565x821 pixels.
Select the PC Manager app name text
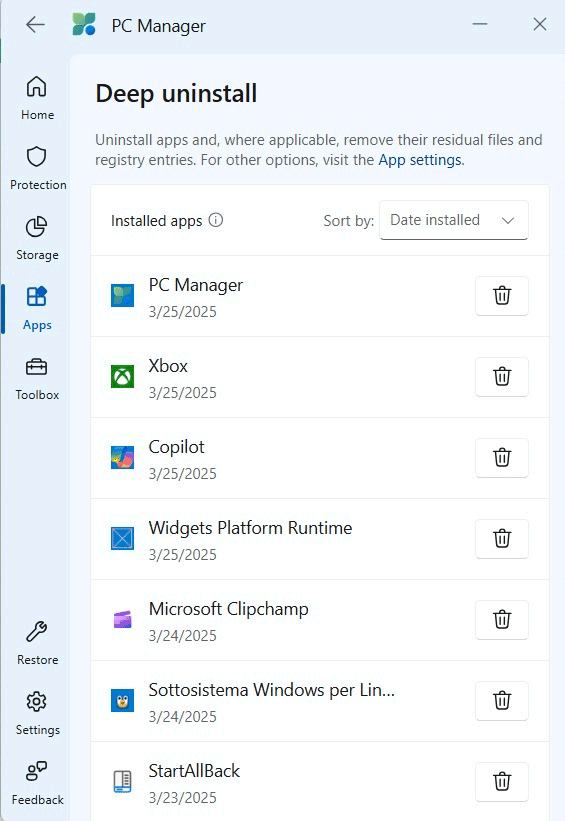click(196, 285)
